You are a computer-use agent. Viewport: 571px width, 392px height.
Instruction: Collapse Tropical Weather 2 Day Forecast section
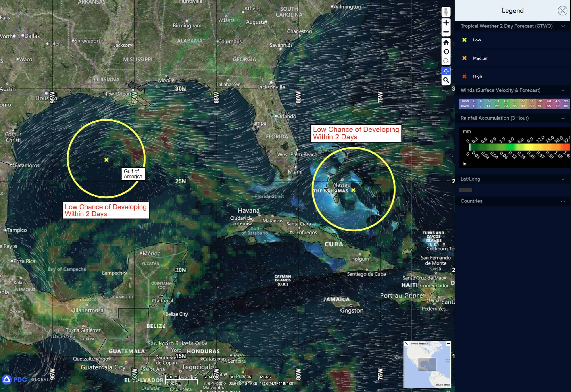(563, 26)
